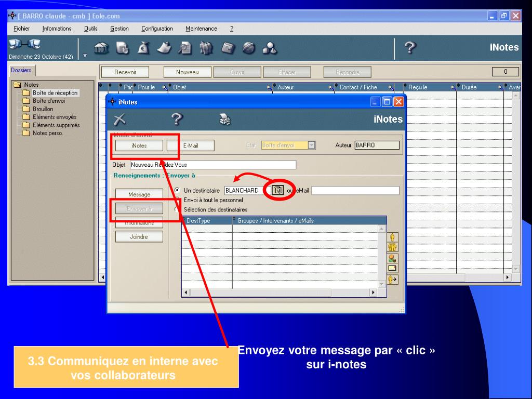Click the Objet text field

pyautogui.click(x=213, y=165)
